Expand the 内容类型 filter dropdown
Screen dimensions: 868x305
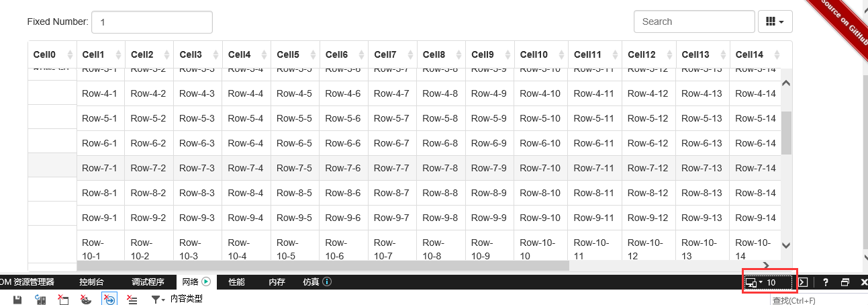tap(158, 299)
